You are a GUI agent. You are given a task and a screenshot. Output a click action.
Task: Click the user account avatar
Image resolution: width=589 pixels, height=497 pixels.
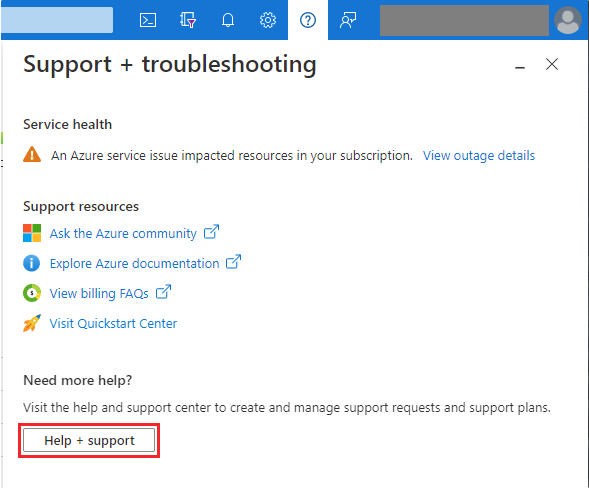[568, 20]
